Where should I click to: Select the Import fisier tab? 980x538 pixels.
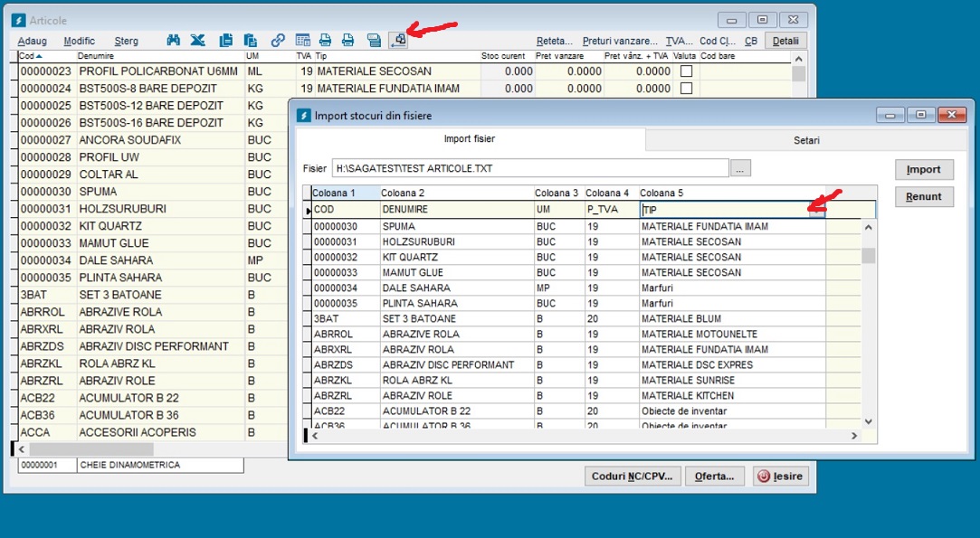pyautogui.click(x=470, y=138)
